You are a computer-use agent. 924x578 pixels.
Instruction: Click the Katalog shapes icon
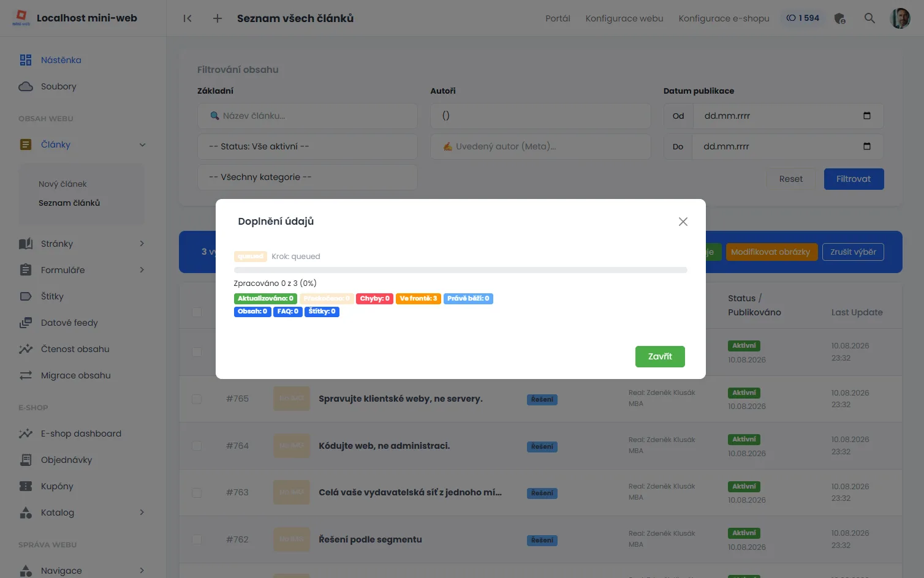26,512
